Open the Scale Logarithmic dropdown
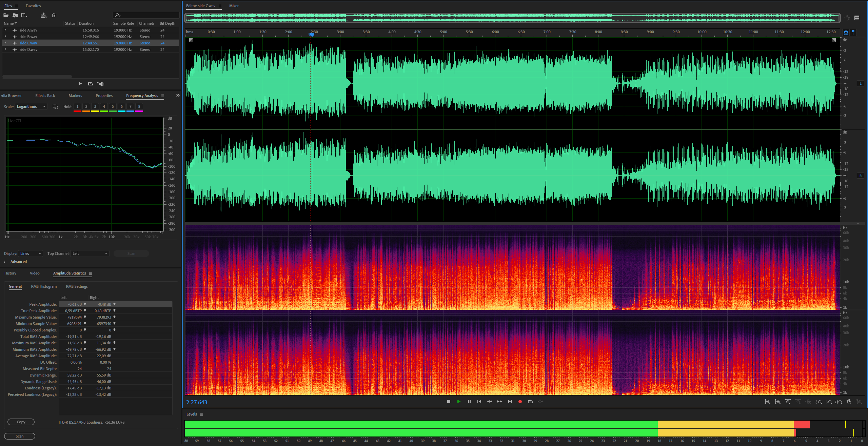Image resolution: width=868 pixels, height=446 pixels. click(31, 106)
